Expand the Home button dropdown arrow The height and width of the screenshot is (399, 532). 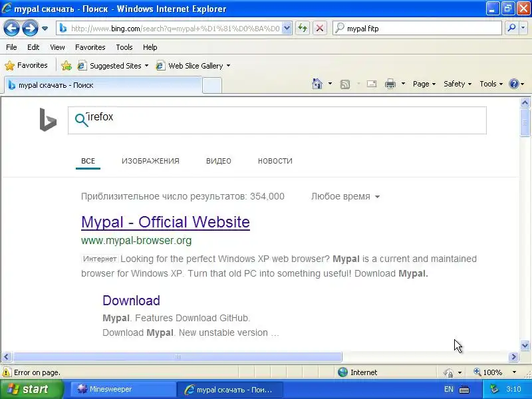coord(330,84)
